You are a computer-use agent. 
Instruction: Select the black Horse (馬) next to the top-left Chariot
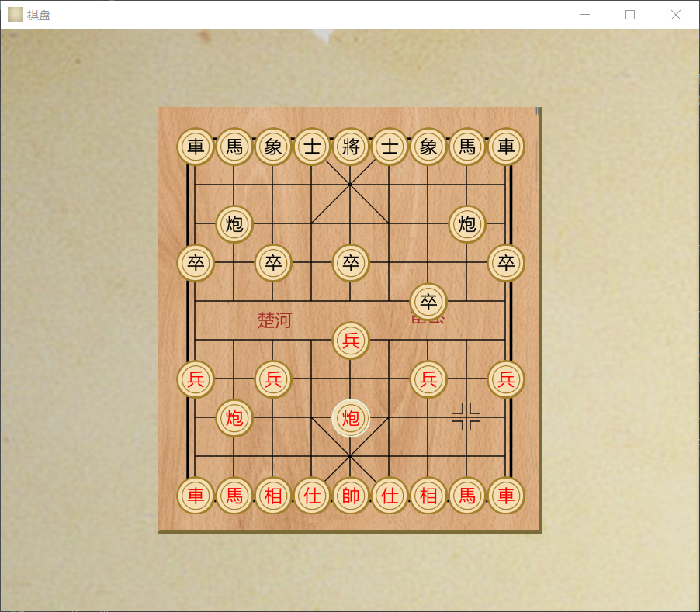pos(234,147)
